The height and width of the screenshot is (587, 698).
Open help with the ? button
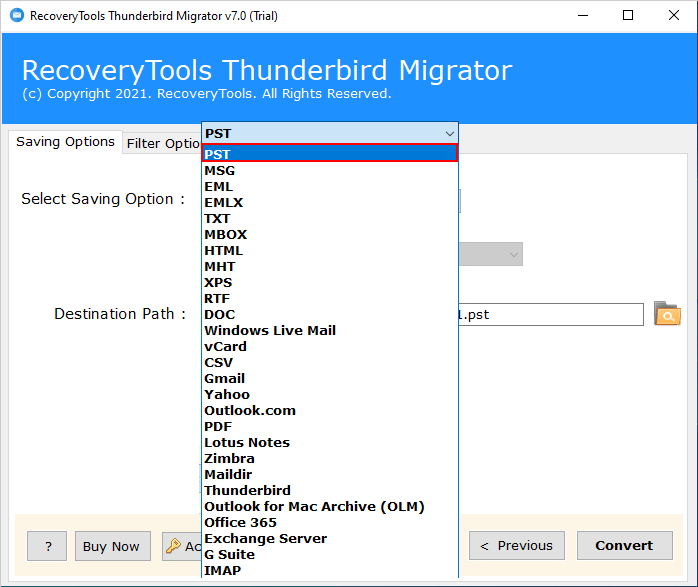point(47,546)
